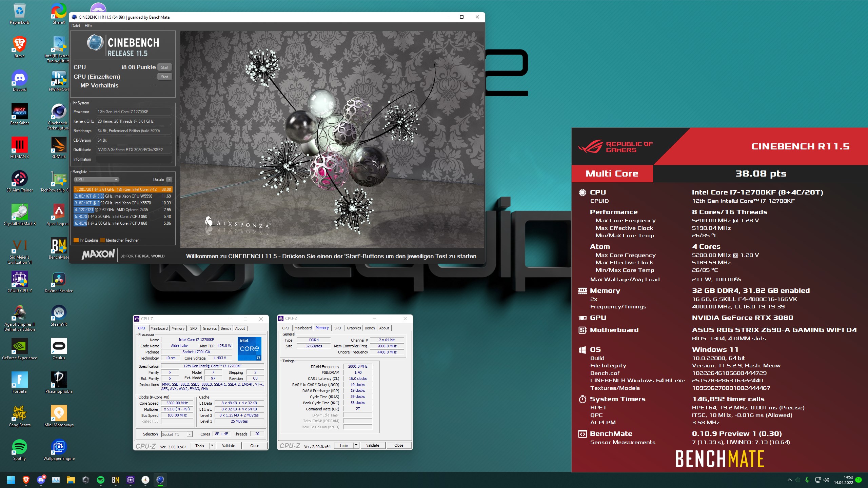Open ShareX desktop shortcut

[59, 14]
